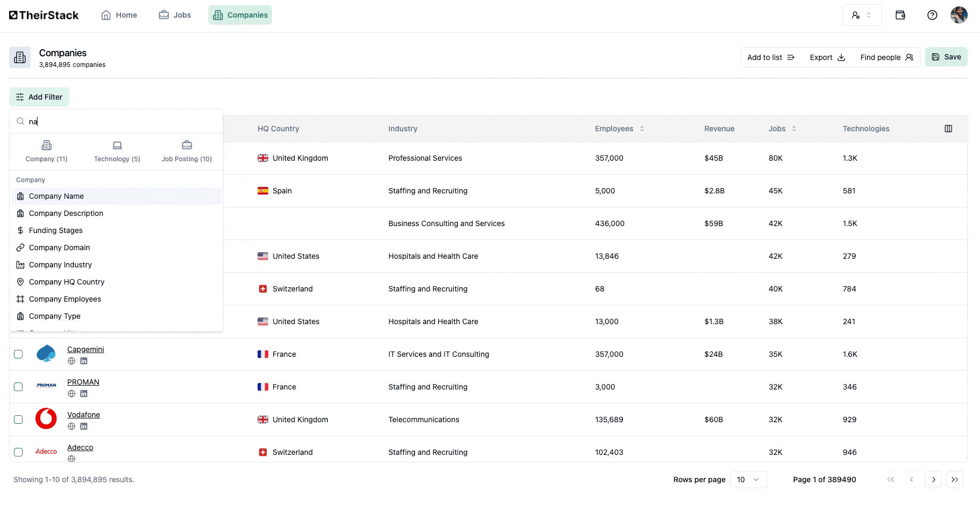The width and height of the screenshot is (980, 509).
Task: Open the user profile avatar
Action: [x=959, y=15]
